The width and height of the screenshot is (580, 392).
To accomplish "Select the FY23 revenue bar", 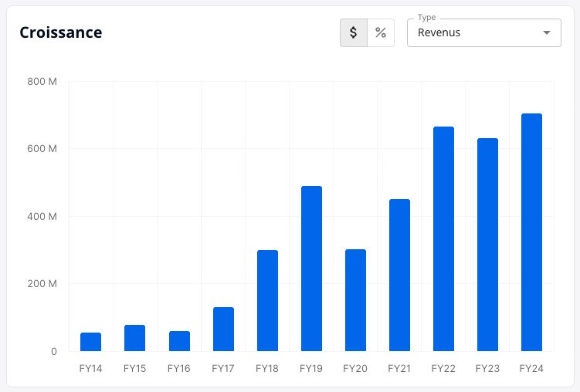I will click(487, 245).
